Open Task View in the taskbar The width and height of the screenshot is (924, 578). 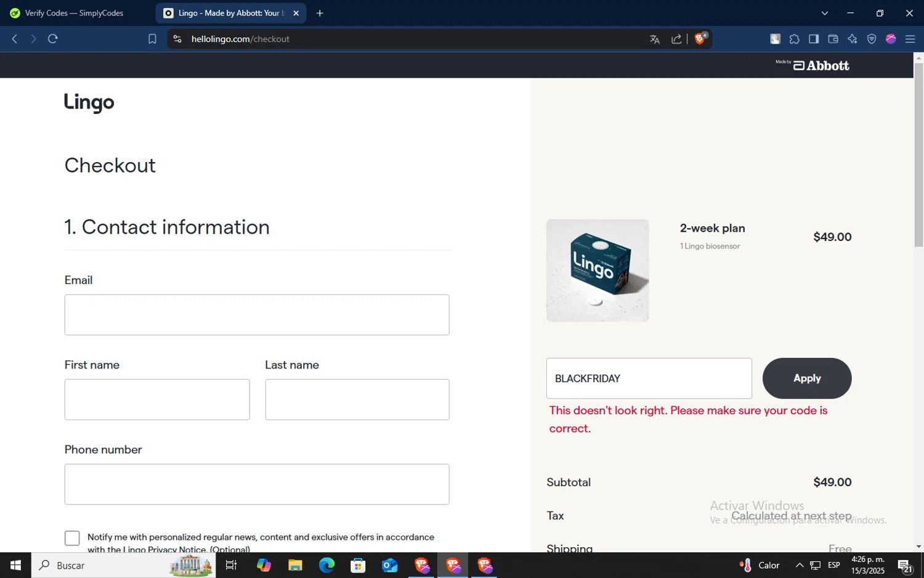click(232, 565)
